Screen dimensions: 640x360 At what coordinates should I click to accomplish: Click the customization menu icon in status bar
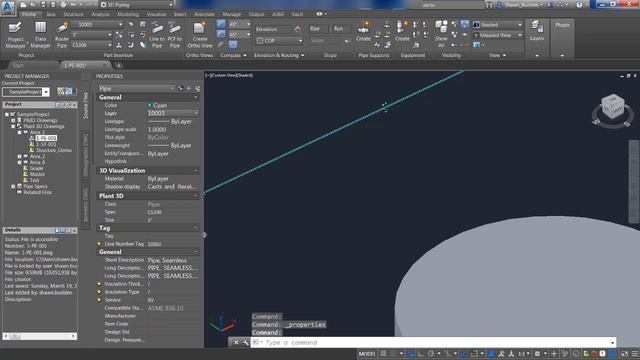click(x=635, y=353)
